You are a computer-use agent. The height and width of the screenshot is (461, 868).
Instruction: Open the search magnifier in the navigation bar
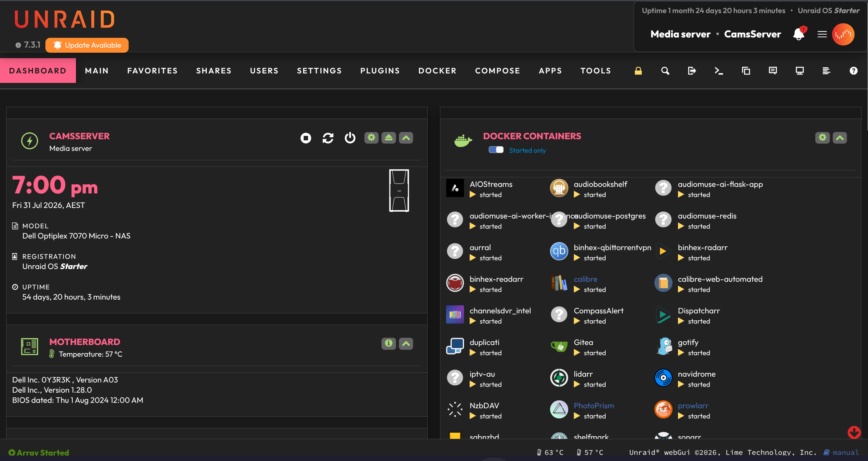tap(665, 71)
